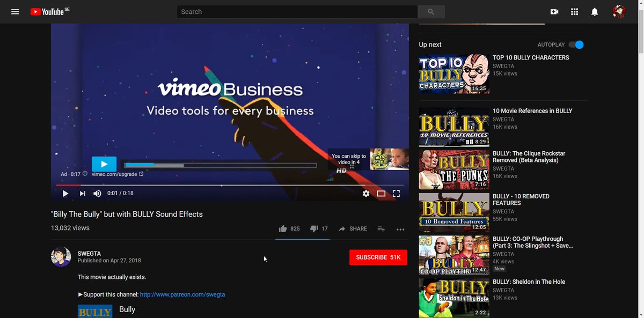
Task: Open the Patreon swegta link
Action: tap(182, 294)
